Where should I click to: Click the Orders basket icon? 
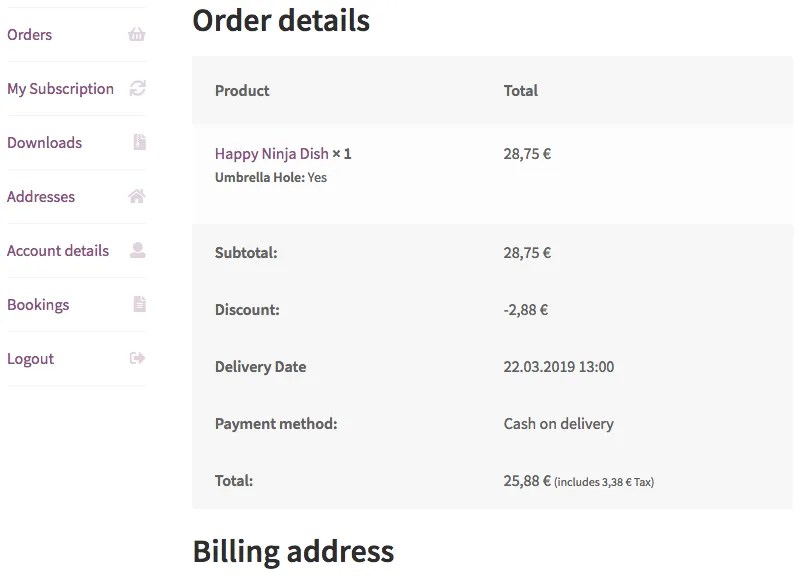[x=137, y=35]
